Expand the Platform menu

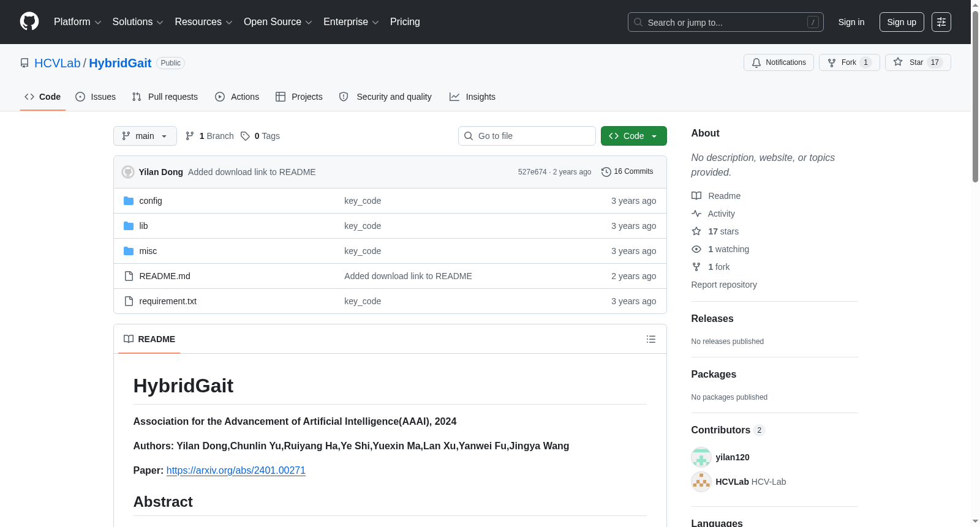click(77, 22)
